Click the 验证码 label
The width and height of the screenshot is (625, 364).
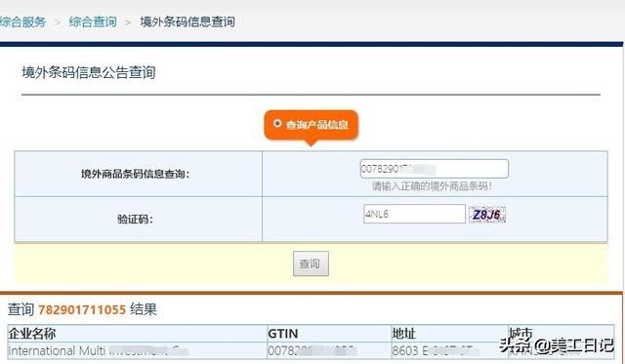pos(135,219)
